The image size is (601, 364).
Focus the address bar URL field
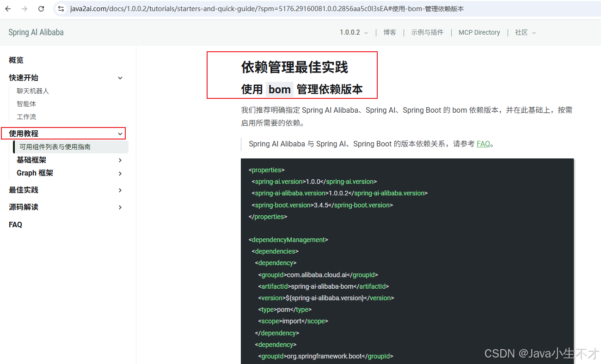(267, 9)
